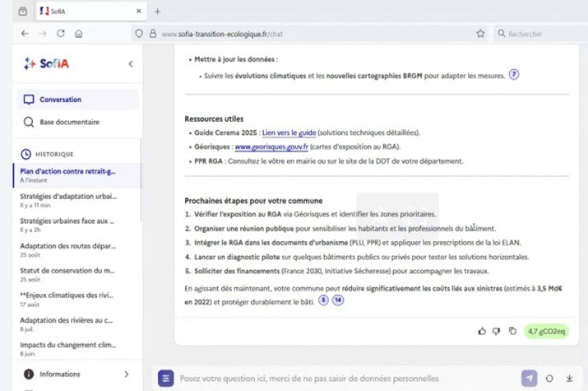
Task: Open source reference 14
Action: click(x=338, y=300)
